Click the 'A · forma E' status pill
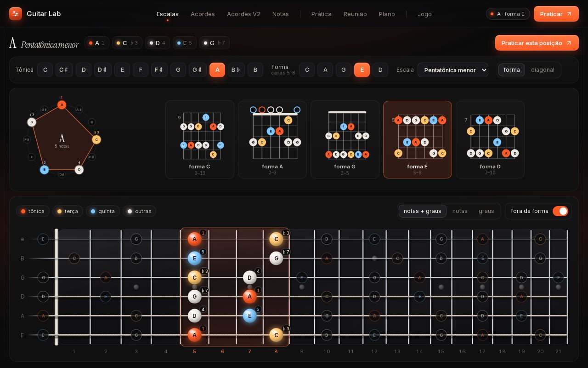The height and width of the screenshot is (368, 588). click(x=508, y=14)
